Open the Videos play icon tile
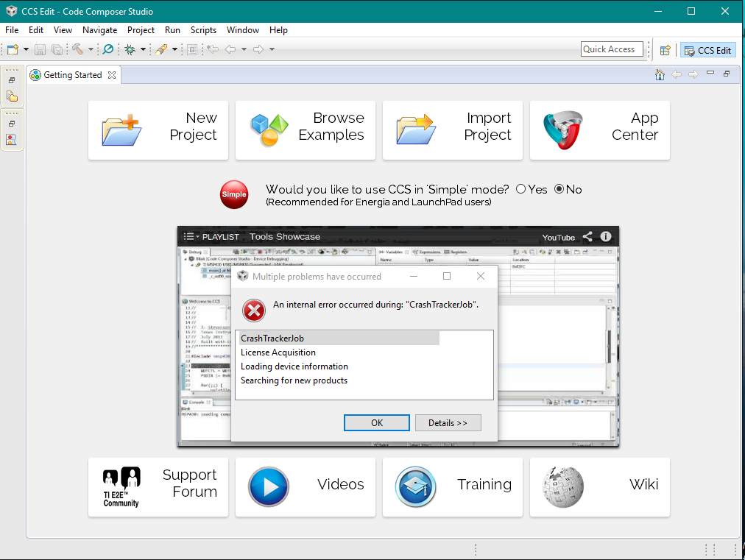The height and width of the screenshot is (560, 745). (x=269, y=487)
